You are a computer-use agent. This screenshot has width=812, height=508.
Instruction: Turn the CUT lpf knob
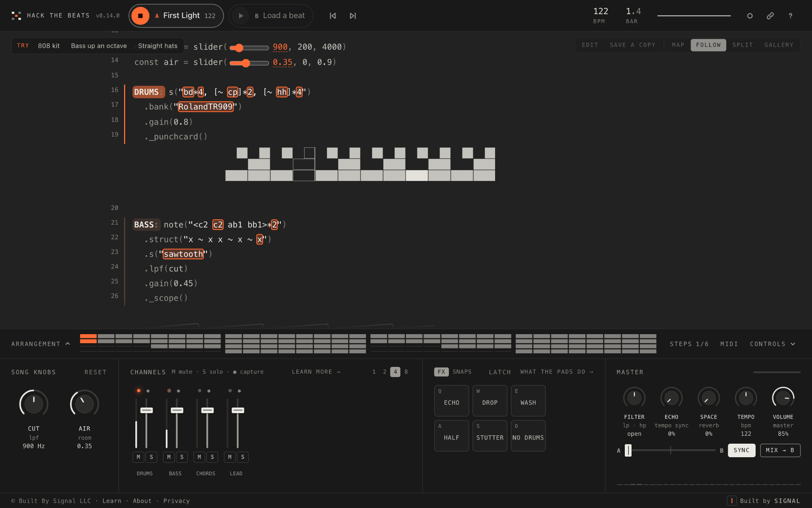[x=34, y=403]
